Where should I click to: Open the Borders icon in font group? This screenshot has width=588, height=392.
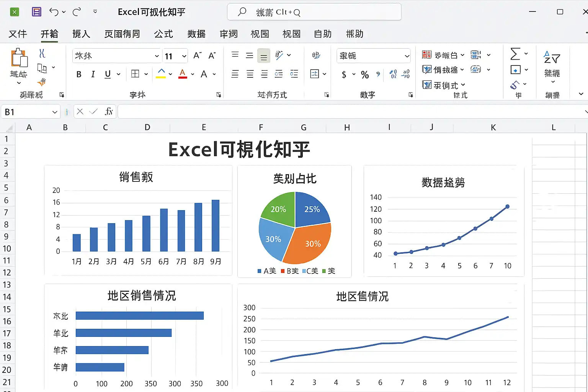coord(135,73)
